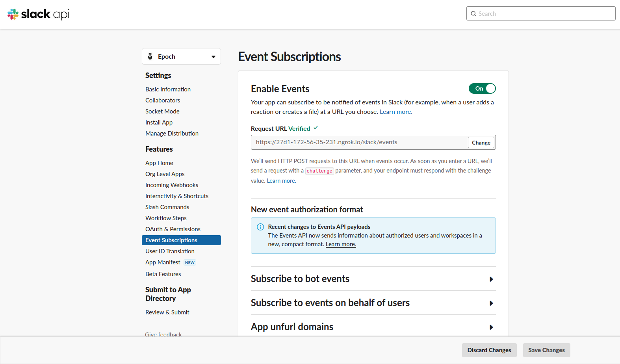
Task: Click the Slack API logo
Action: (38, 14)
